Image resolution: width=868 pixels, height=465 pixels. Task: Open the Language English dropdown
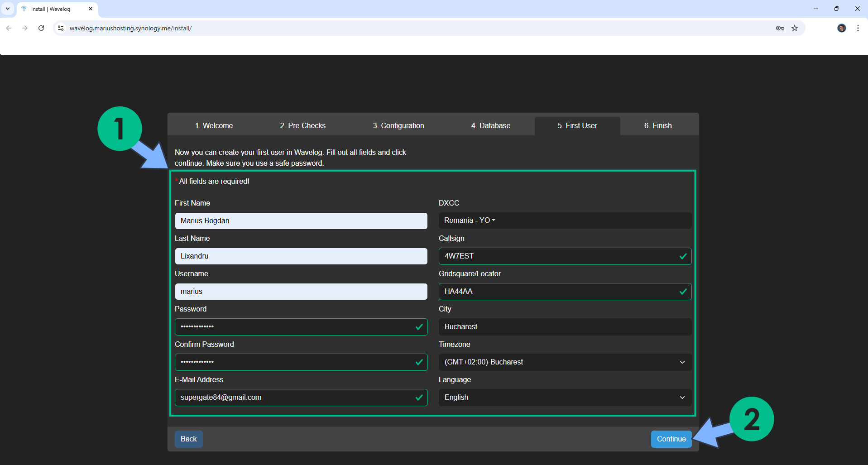click(565, 397)
